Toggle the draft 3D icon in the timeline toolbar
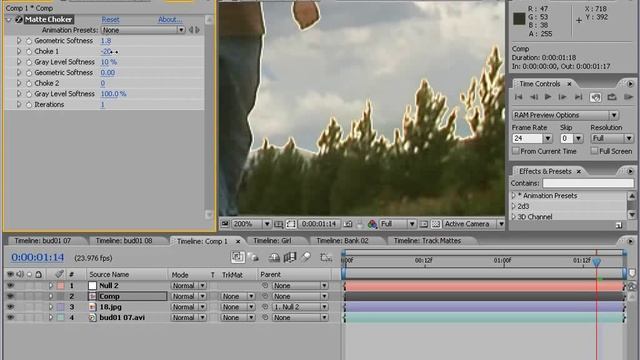Image resolution: width=640 pixels, height=360 pixels. 253,257
